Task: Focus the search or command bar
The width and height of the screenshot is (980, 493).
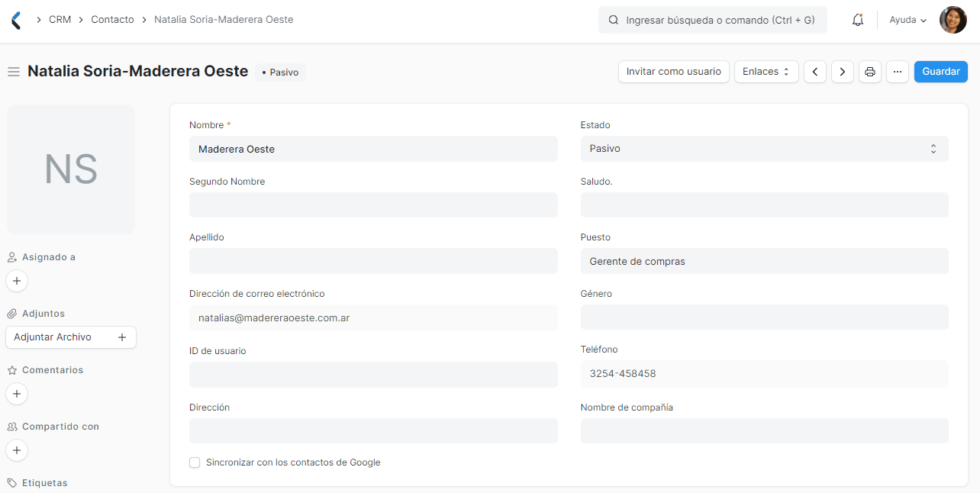Action: pos(713,20)
